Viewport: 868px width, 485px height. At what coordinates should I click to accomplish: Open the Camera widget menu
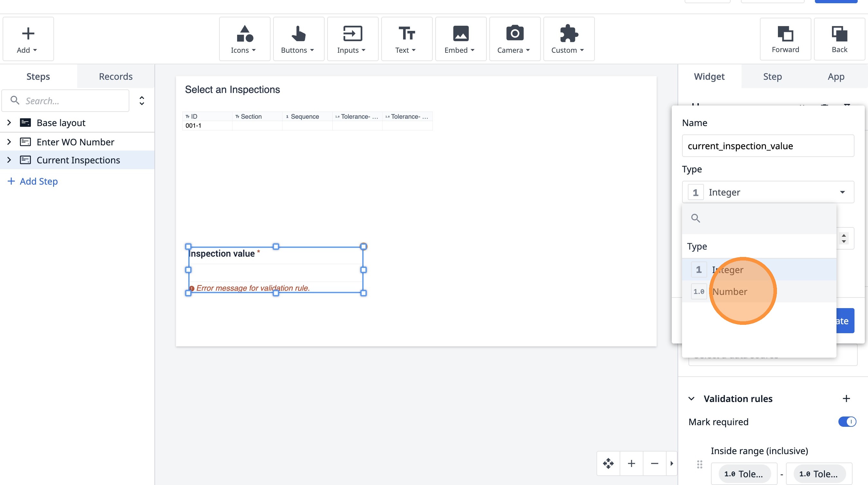point(514,39)
